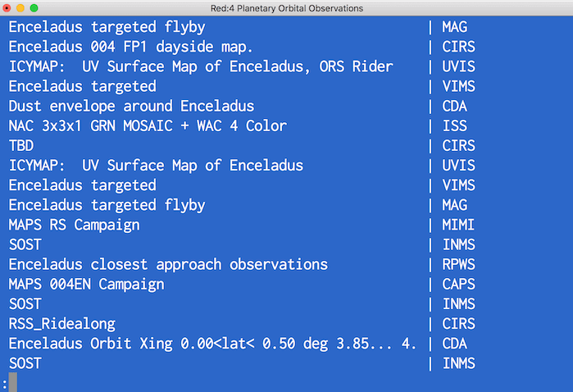Select the 'ORS Rider' ICYMAP line
This screenshot has width=573, height=392.
coord(201,66)
